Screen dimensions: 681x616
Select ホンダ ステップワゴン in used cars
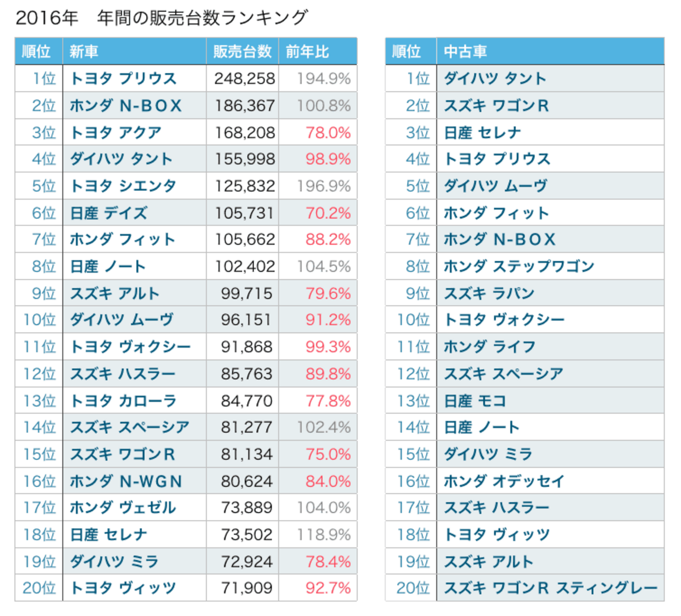[x=519, y=267]
